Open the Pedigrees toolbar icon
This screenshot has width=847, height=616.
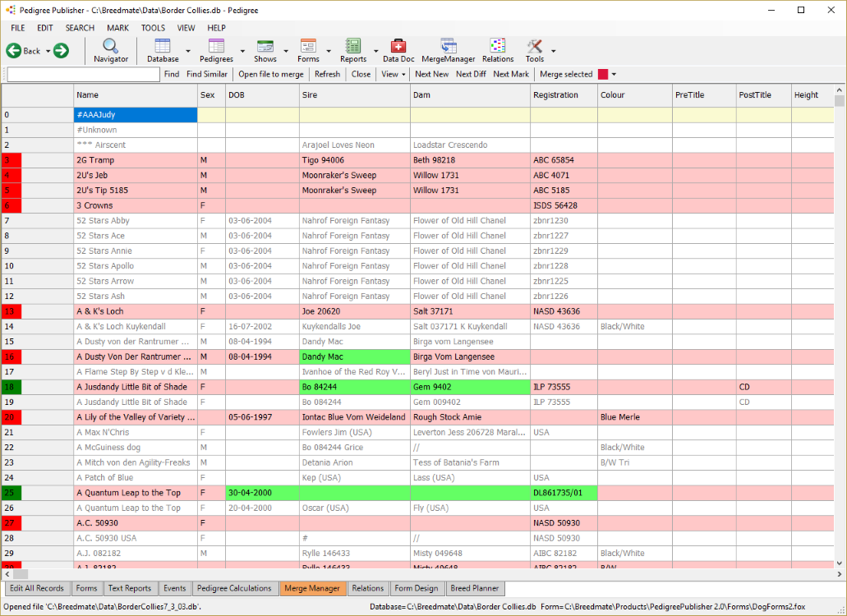coord(216,51)
